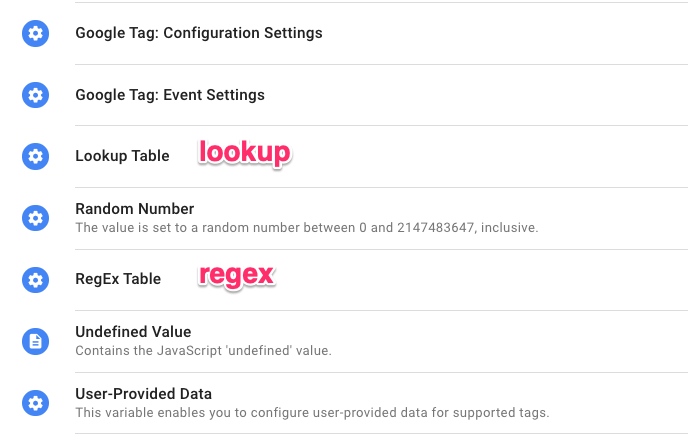
Task: Click the Random Number description text
Action: pos(307,228)
